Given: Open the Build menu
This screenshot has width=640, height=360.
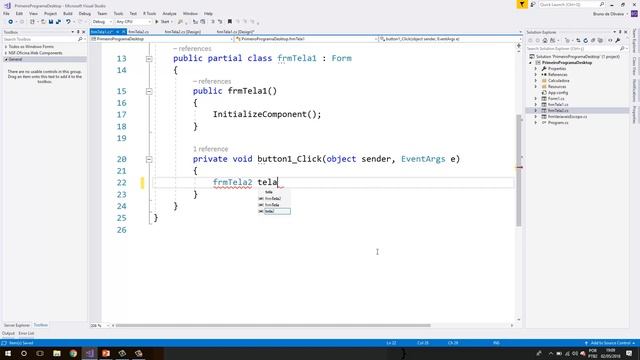Looking at the screenshot, I should click(x=68, y=13).
